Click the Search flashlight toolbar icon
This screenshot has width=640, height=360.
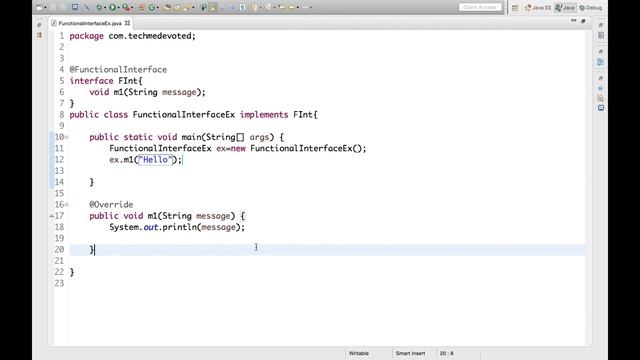[x=187, y=7]
